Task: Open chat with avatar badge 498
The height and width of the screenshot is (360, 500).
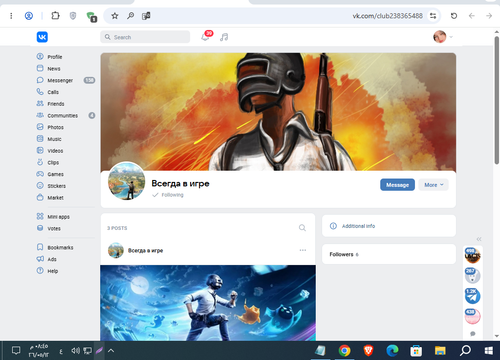Action: 473,255
